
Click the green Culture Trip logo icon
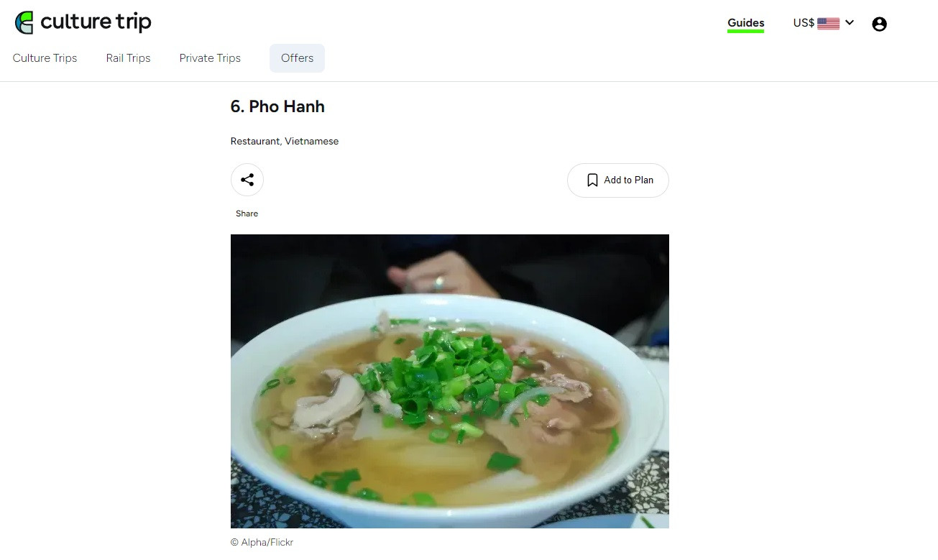(24, 23)
